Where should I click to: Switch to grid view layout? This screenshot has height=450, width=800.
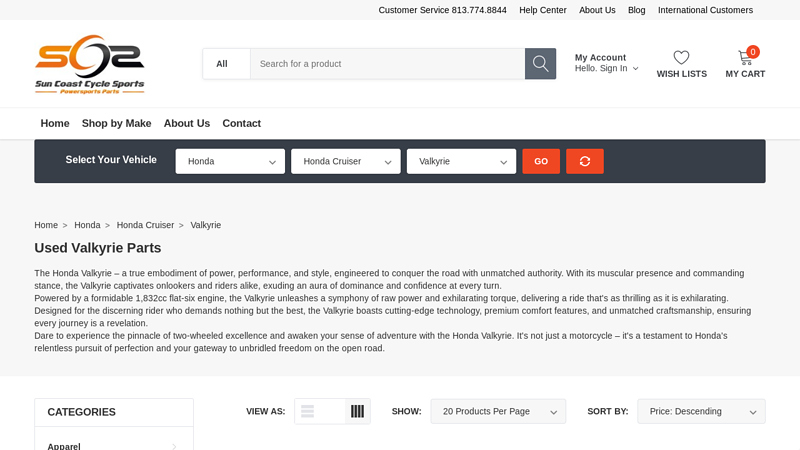(x=357, y=411)
